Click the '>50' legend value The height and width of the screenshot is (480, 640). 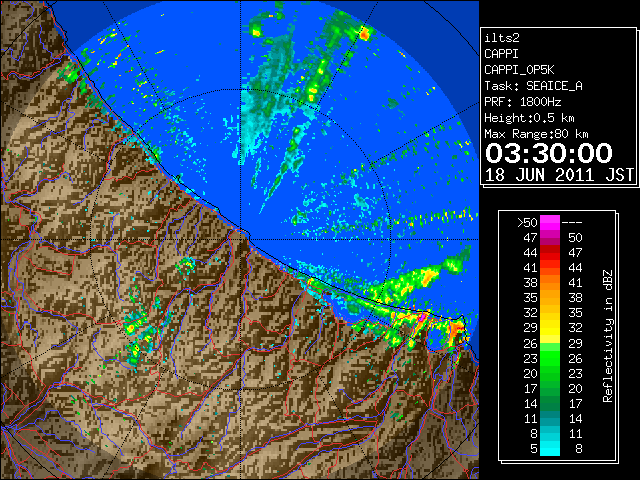tap(527, 222)
